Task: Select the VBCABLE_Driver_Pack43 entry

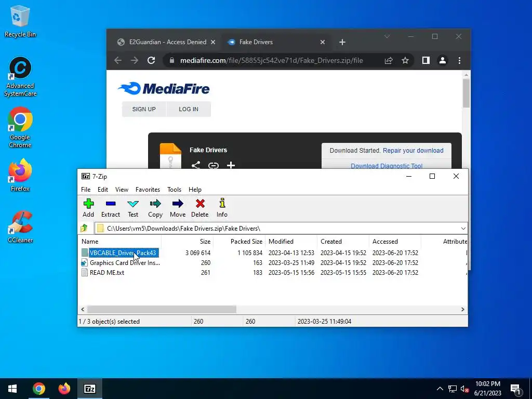Action: [x=123, y=253]
